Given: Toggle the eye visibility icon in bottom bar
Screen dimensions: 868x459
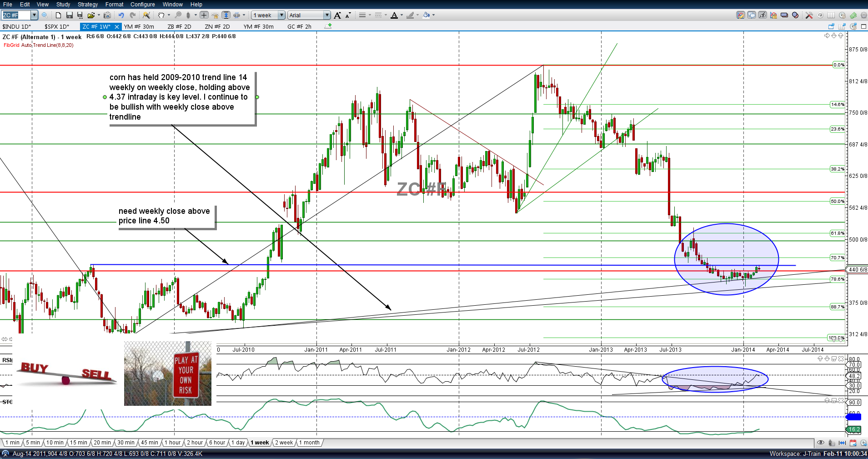Looking at the screenshot, I should tap(821, 443).
